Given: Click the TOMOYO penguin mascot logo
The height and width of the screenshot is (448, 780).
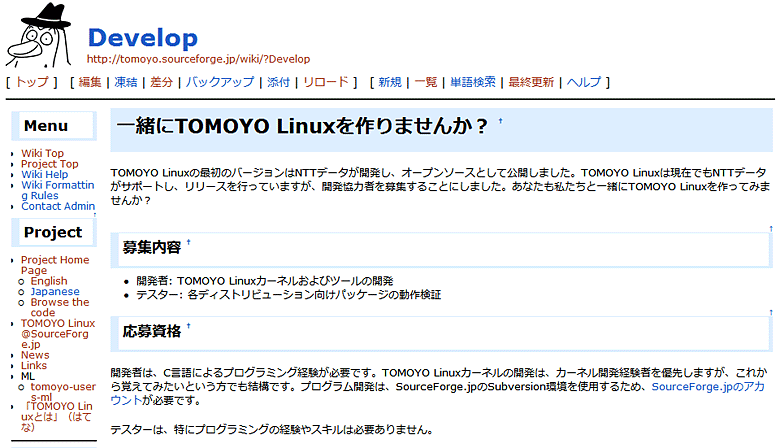Looking at the screenshot, I should [39, 35].
